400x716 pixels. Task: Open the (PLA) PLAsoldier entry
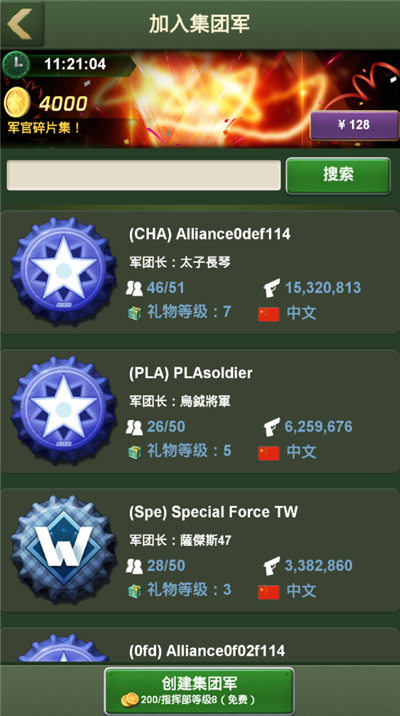point(200,411)
